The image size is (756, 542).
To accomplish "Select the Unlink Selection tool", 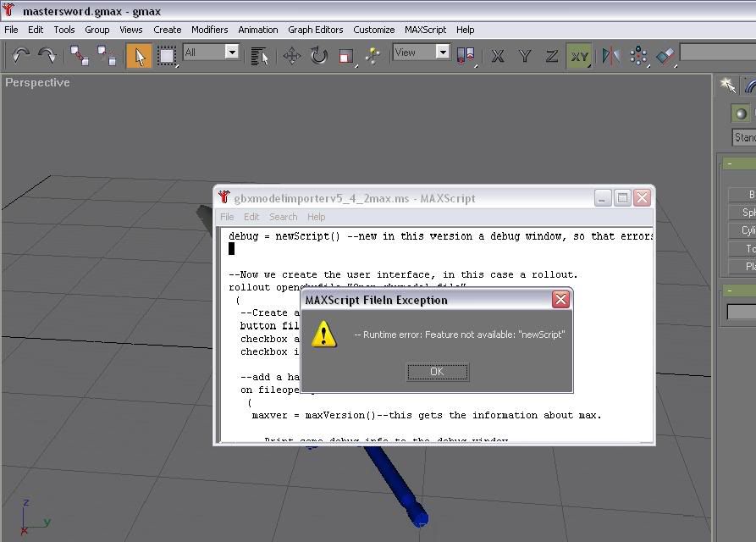I will pos(107,56).
